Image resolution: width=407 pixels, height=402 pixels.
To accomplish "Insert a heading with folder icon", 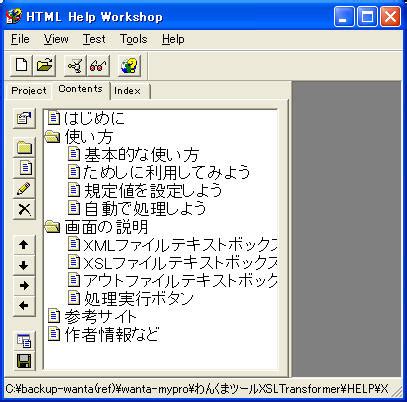I will point(24,147).
